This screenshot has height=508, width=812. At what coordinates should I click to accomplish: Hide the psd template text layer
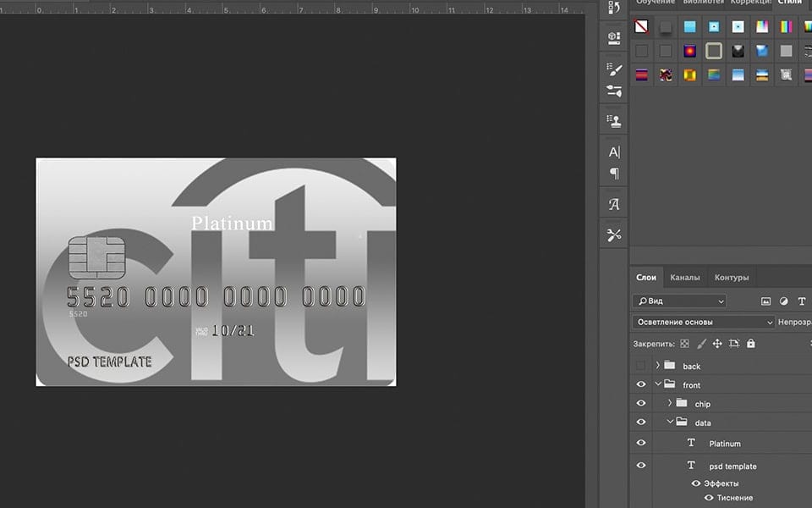coord(640,466)
